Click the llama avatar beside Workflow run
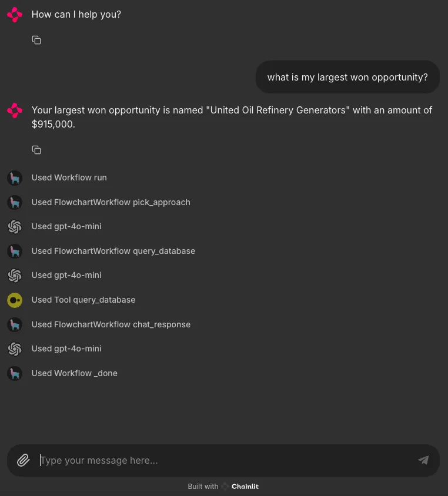Screen dimensions: 448x496 (x=15, y=178)
